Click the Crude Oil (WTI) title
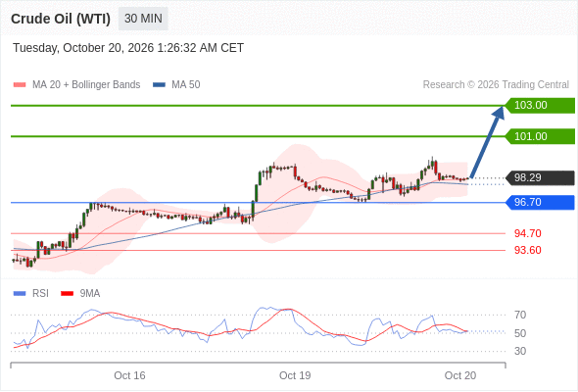Image resolution: width=578 pixels, height=392 pixels. tap(61, 19)
